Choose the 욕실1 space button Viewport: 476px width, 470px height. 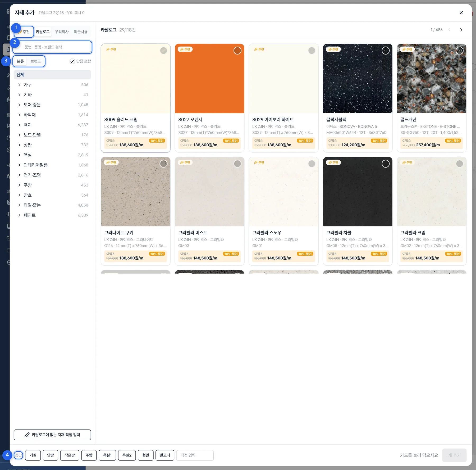107,455
